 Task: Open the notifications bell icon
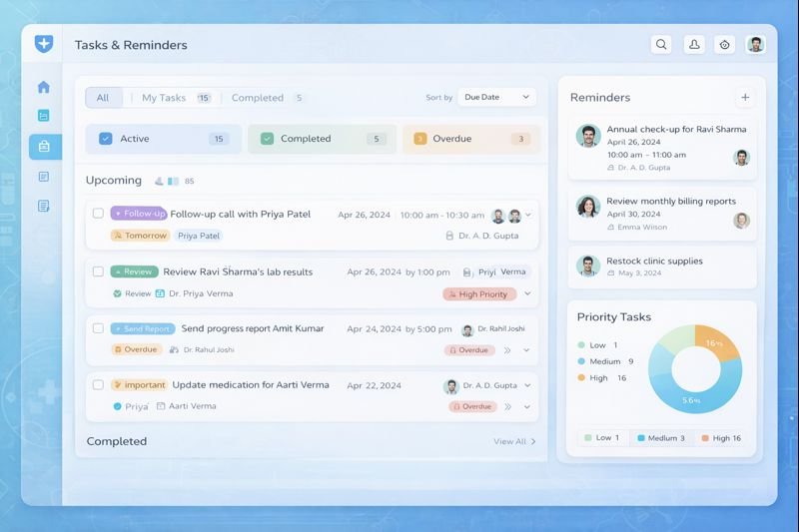coord(693,45)
